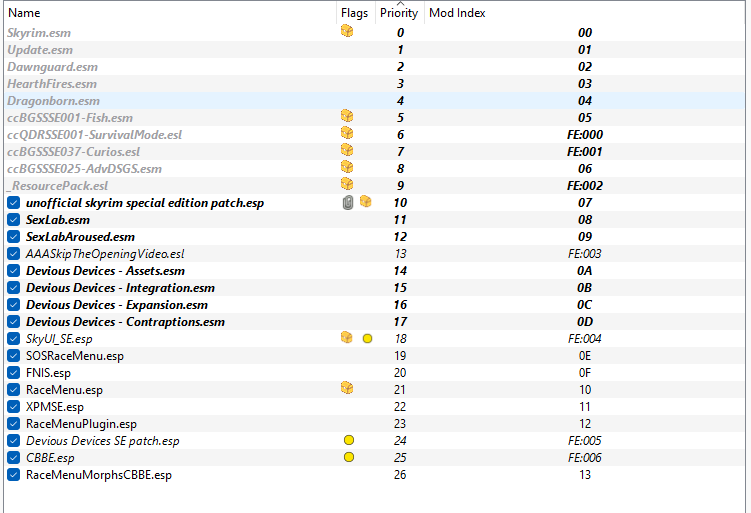This screenshot has height=513, width=751.
Task: Select the _ResourcePack.esl plugin name
Action: (57, 186)
